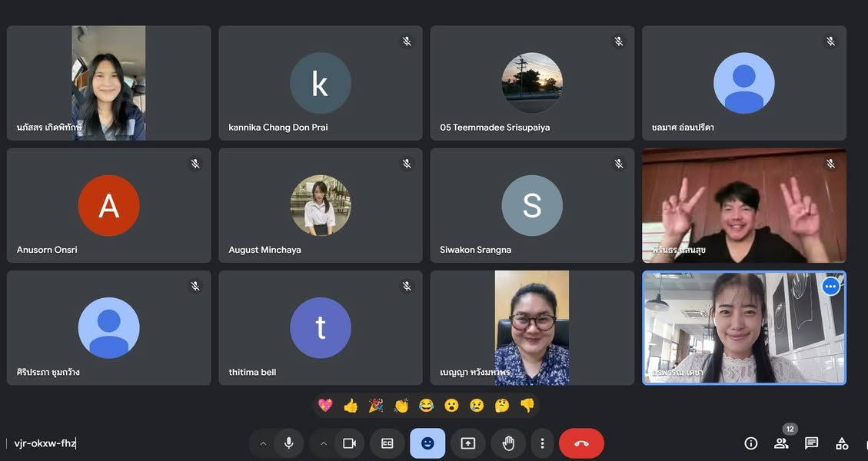Toggle the camera on or off
The image size is (868, 461).
[349, 443]
